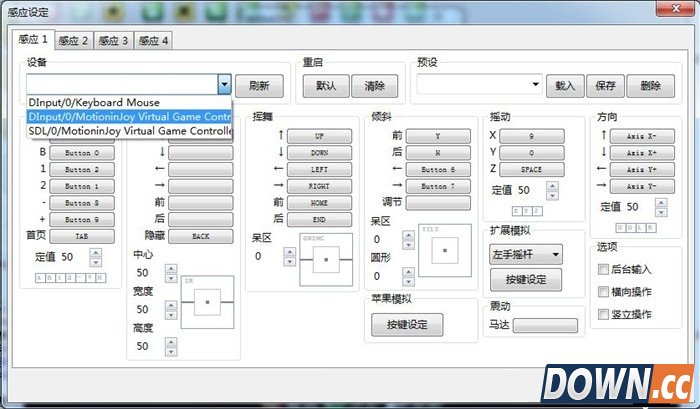Increase 倾斜 呆区 value with up arrow
This screenshot has height=409, width=700.
point(408,235)
